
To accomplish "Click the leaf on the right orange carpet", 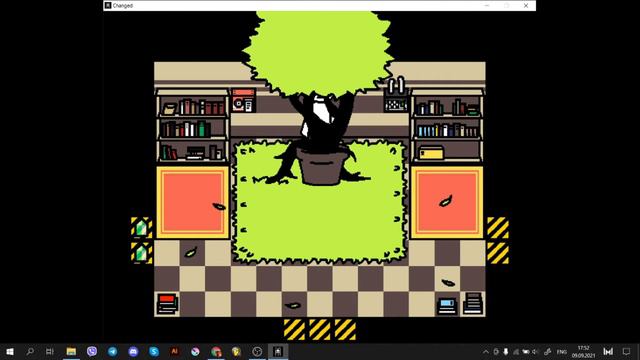I will coord(445,201).
